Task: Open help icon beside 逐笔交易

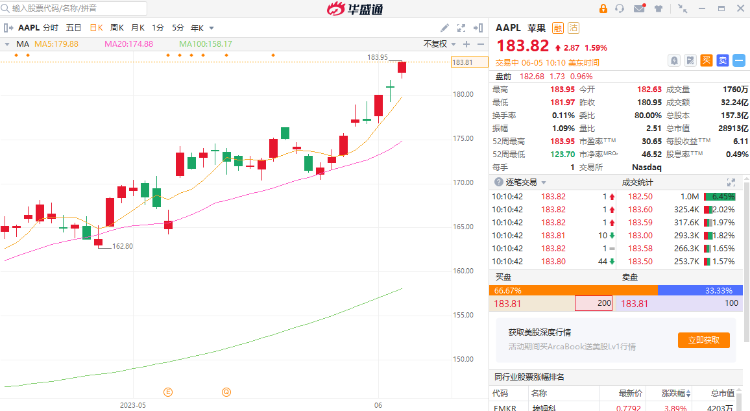Action: (498, 182)
